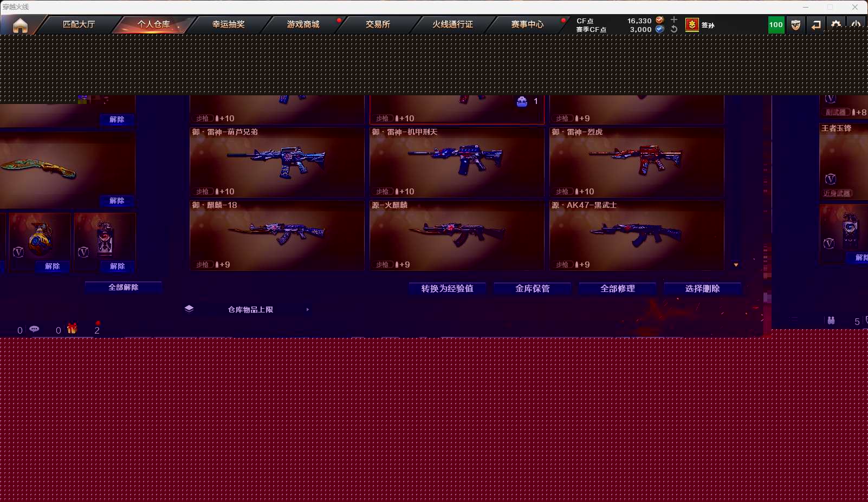Click the 全部解除 button
Image resolution: width=868 pixels, height=502 pixels.
pyautogui.click(x=124, y=288)
